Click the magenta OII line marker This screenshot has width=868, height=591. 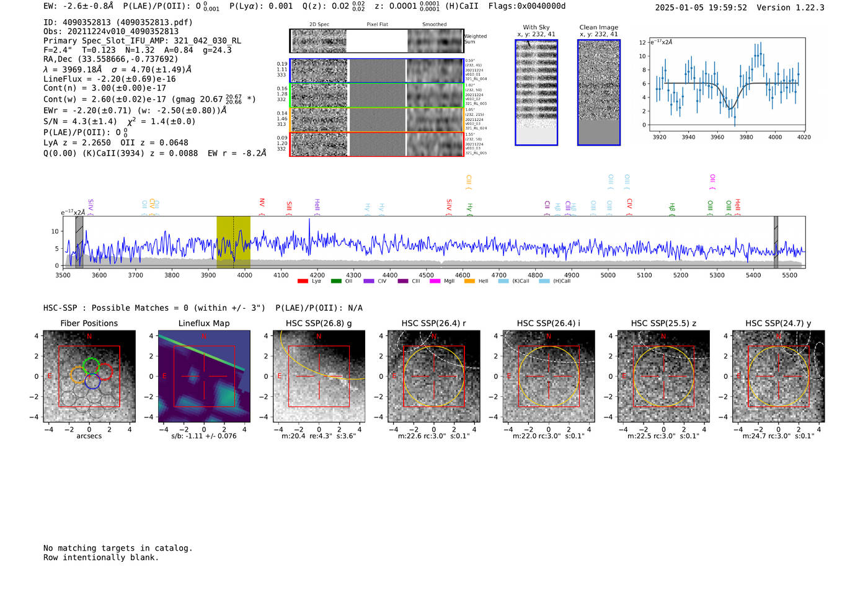tap(712, 182)
